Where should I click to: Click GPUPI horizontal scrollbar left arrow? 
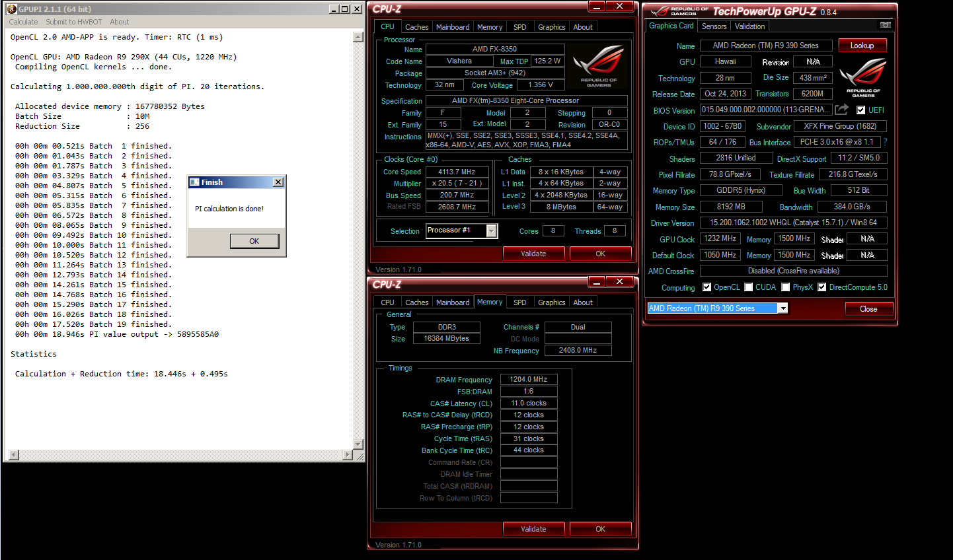[x=13, y=455]
